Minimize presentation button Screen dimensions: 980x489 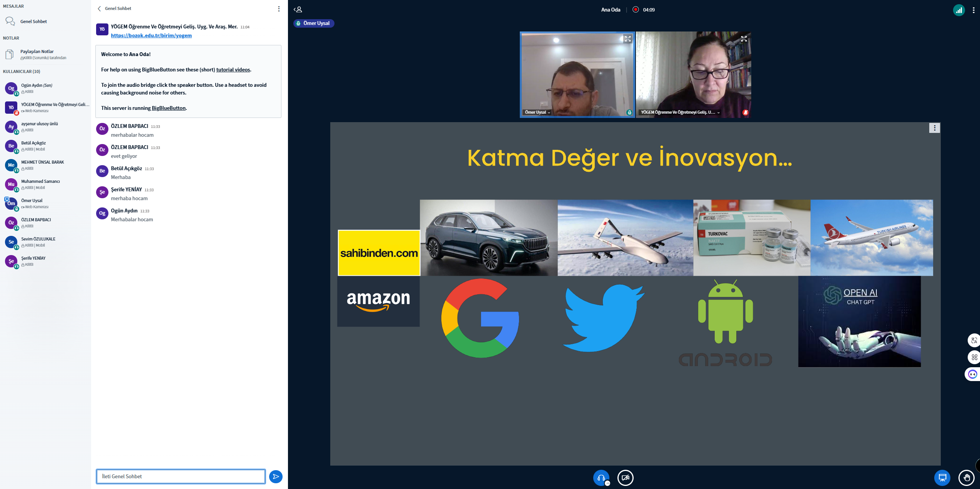click(942, 478)
